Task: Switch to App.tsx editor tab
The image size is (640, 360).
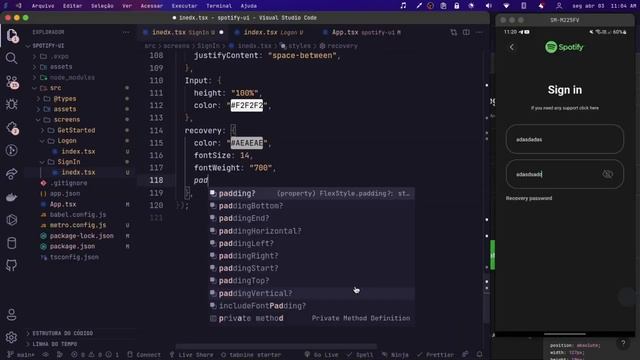Action: [361, 32]
